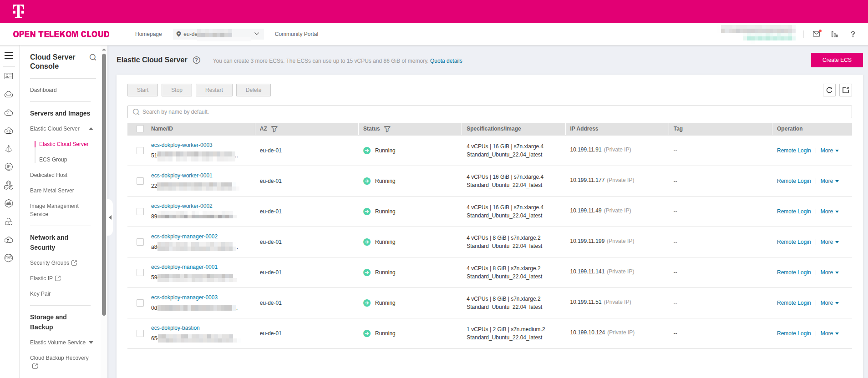Go to Dashboard in the sidebar

[43, 90]
